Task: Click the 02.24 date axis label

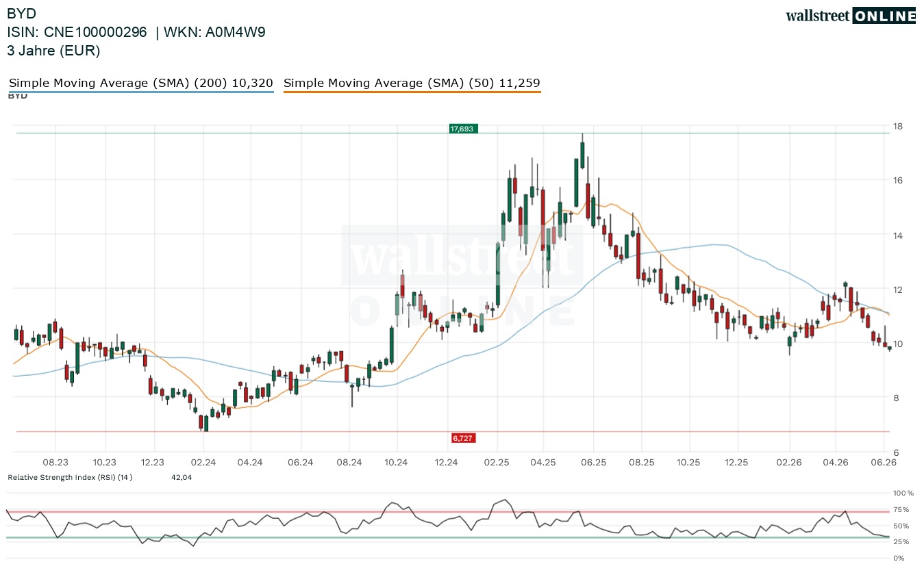Action: click(x=203, y=462)
